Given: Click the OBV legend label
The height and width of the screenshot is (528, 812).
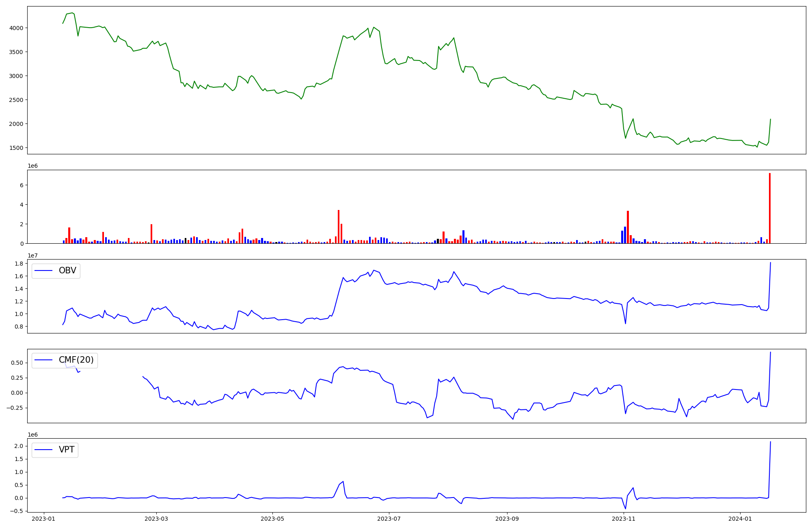Looking at the screenshot, I should [x=67, y=271].
